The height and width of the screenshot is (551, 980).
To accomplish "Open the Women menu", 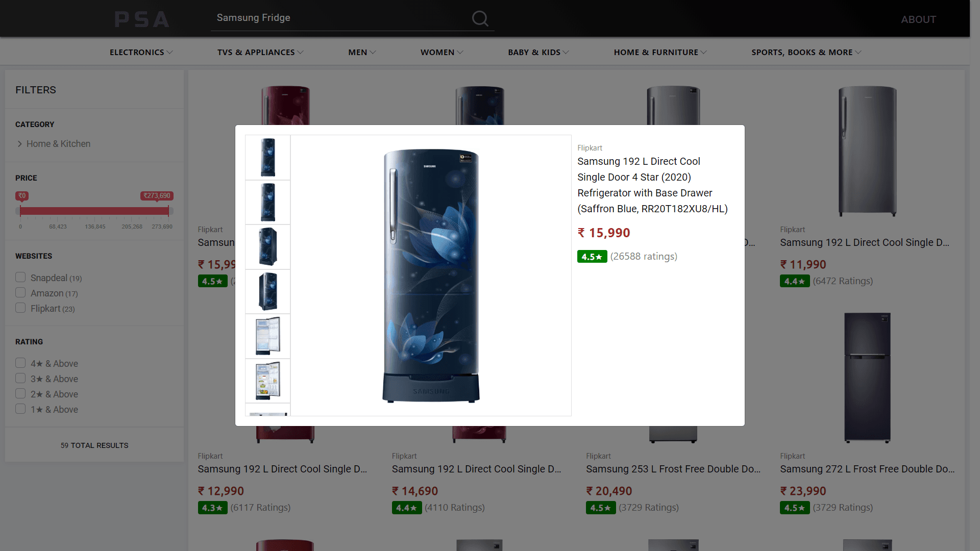I will click(x=442, y=53).
